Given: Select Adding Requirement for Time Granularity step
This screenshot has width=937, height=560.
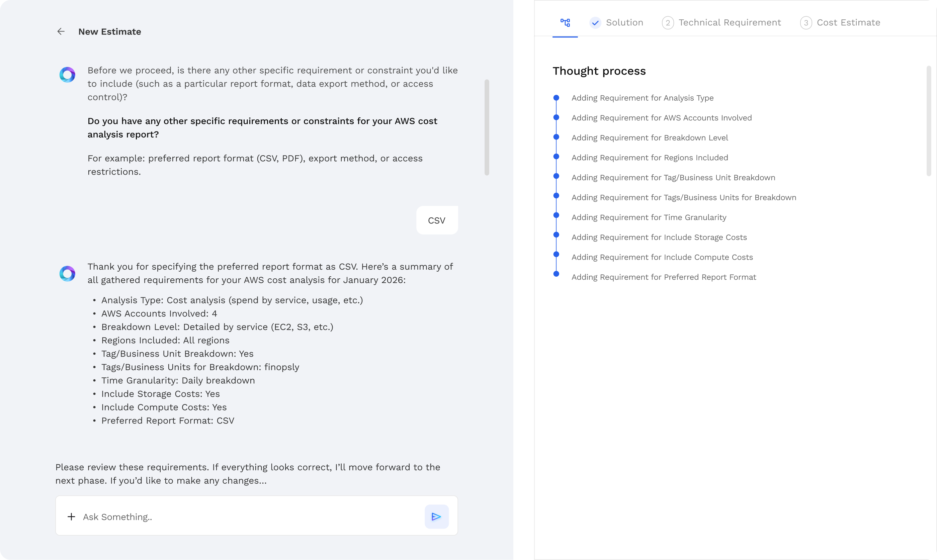Looking at the screenshot, I should (x=649, y=217).
